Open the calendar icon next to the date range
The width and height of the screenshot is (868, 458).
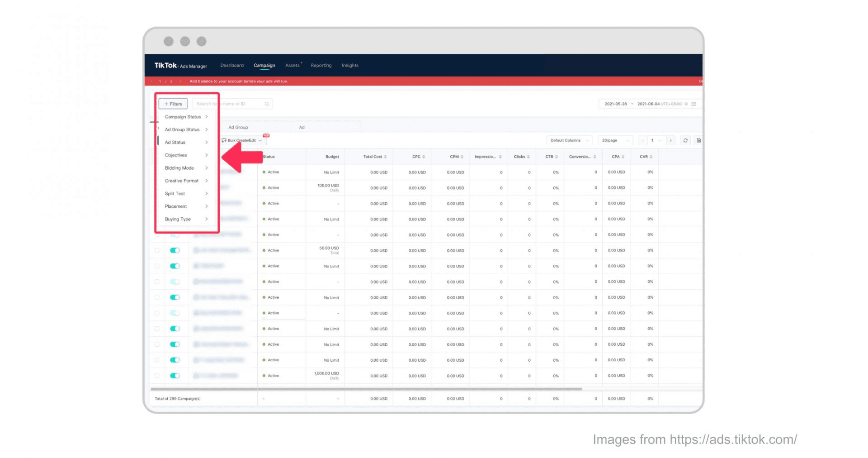[694, 104]
